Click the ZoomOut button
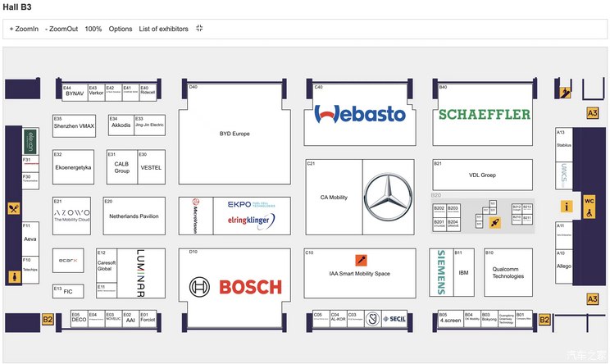The image size is (610, 364). [x=61, y=29]
